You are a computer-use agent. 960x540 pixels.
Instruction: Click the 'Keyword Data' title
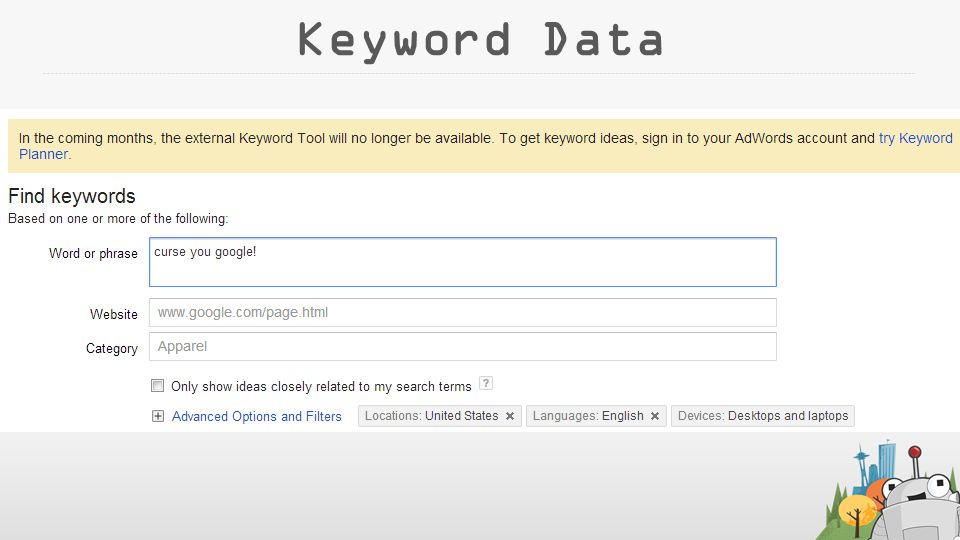coord(480,40)
